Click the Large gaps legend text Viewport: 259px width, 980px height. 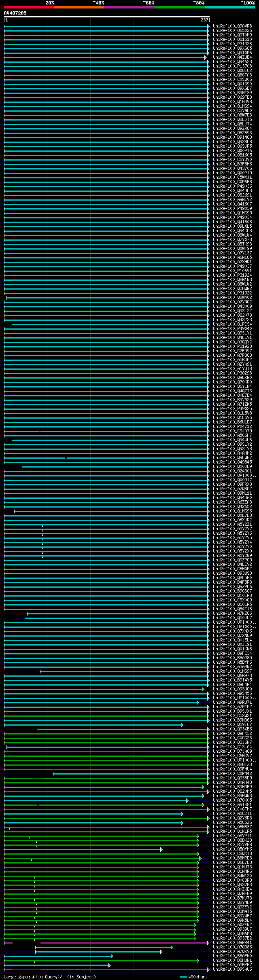pos(50,977)
